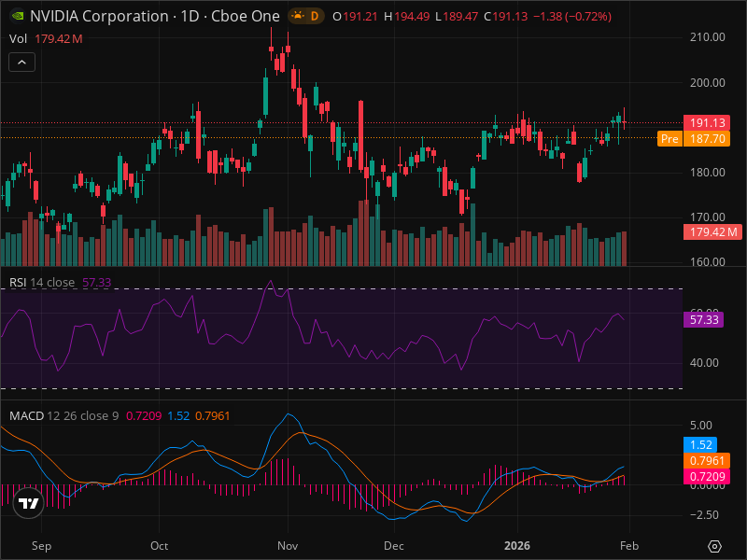Click the 210.00 price scale label
747x560 pixels.
click(x=708, y=37)
